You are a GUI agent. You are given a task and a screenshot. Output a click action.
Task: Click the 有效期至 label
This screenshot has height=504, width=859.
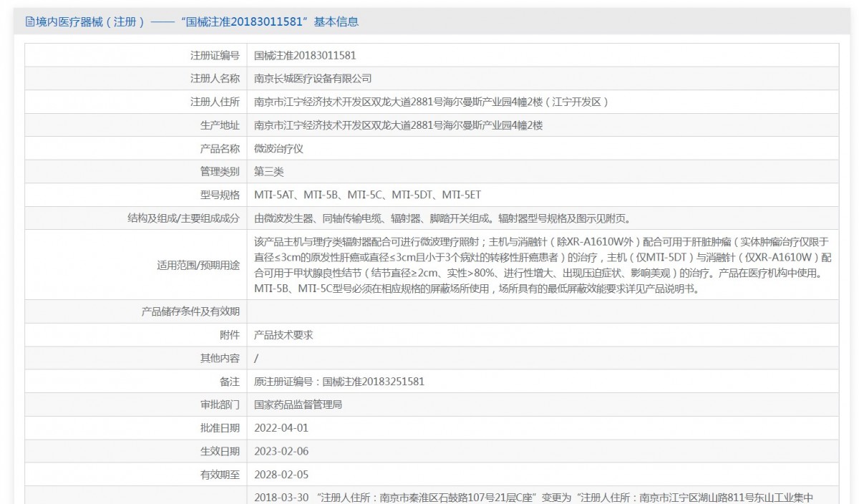click(x=220, y=475)
